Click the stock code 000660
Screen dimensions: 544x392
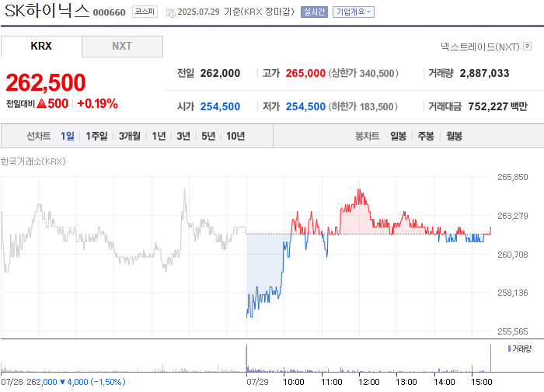109,12
